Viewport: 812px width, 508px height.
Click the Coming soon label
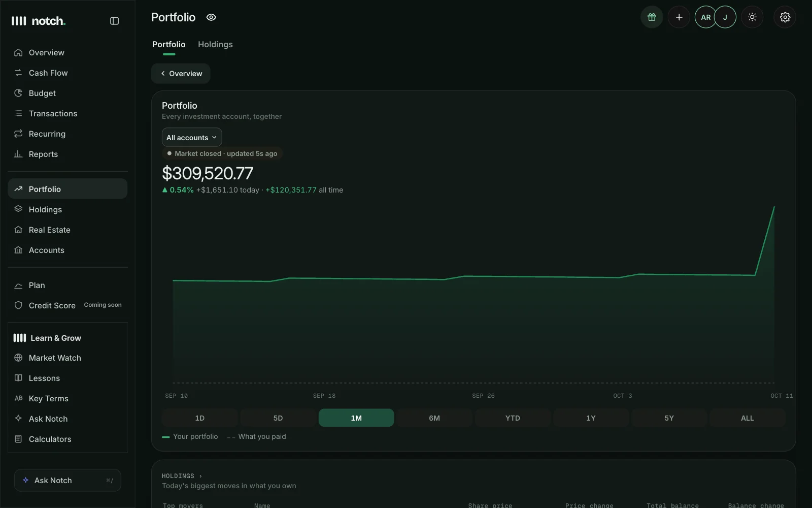(103, 305)
